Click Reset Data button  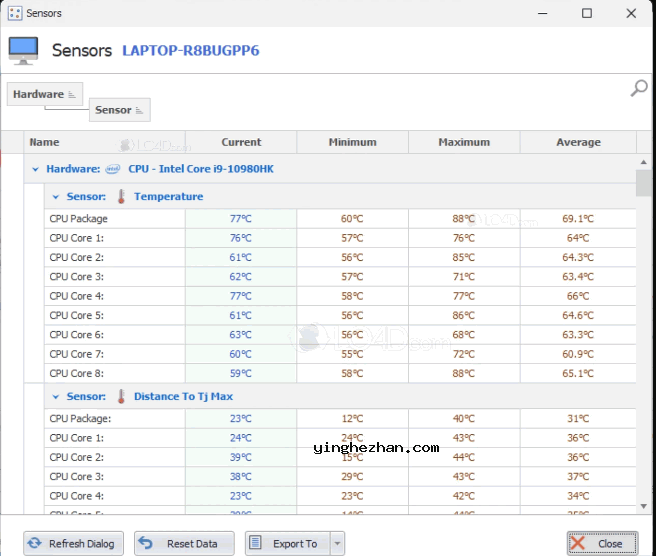[x=184, y=543]
